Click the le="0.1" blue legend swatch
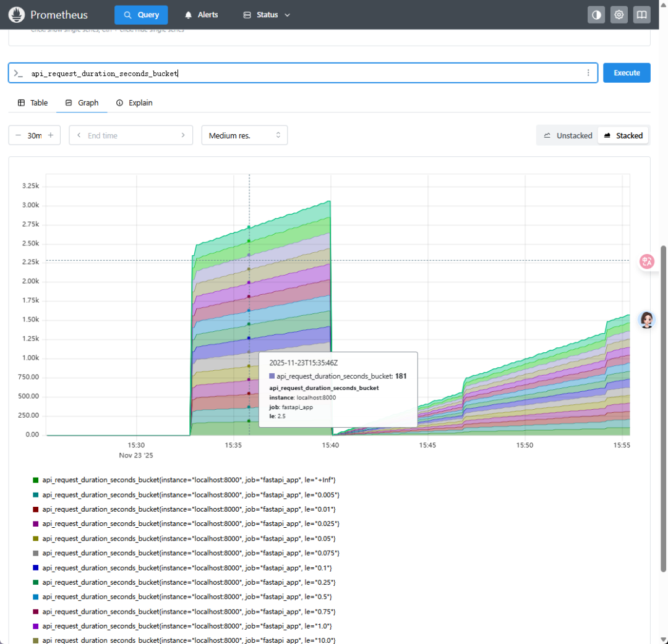The height and width of the screenshot is (644, 668). click(36, 568)
